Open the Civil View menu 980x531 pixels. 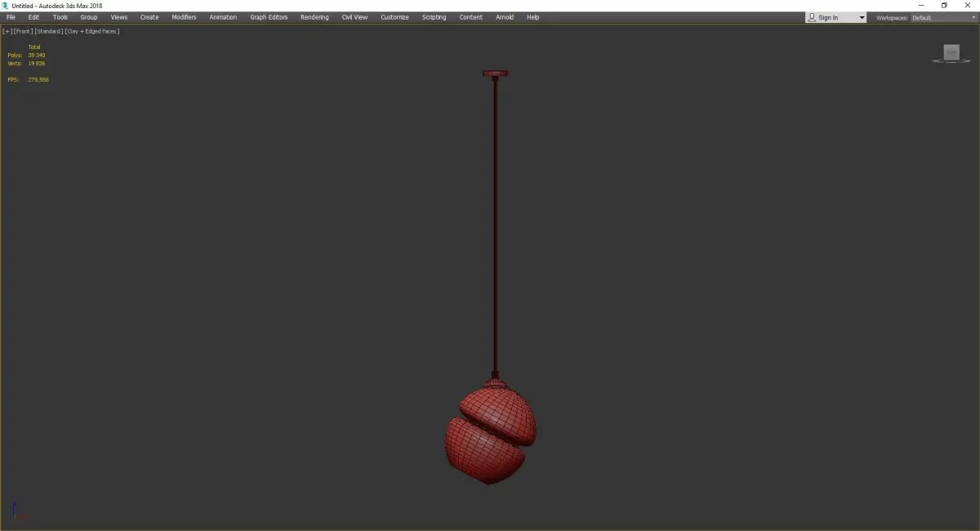click(x=354, y=17)
